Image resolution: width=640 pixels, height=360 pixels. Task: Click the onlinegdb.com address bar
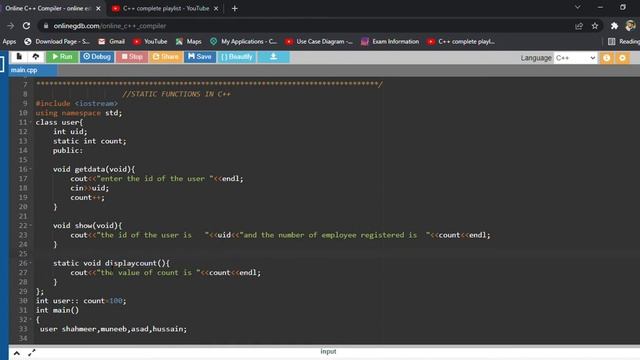306,26
